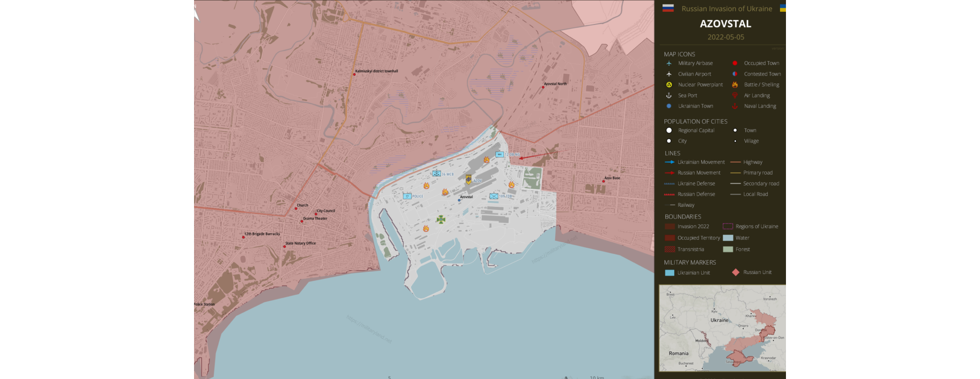Select the 36 MCB unit marker
The height and width of the screenshot is (379, 980).
tap(437, 174)
